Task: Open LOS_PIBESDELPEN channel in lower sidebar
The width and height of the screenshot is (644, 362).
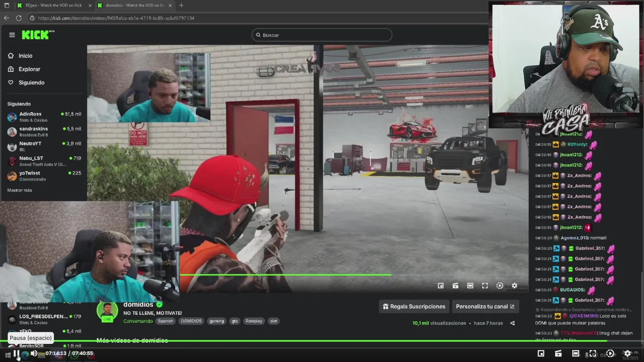Action: tap(44, 319)
